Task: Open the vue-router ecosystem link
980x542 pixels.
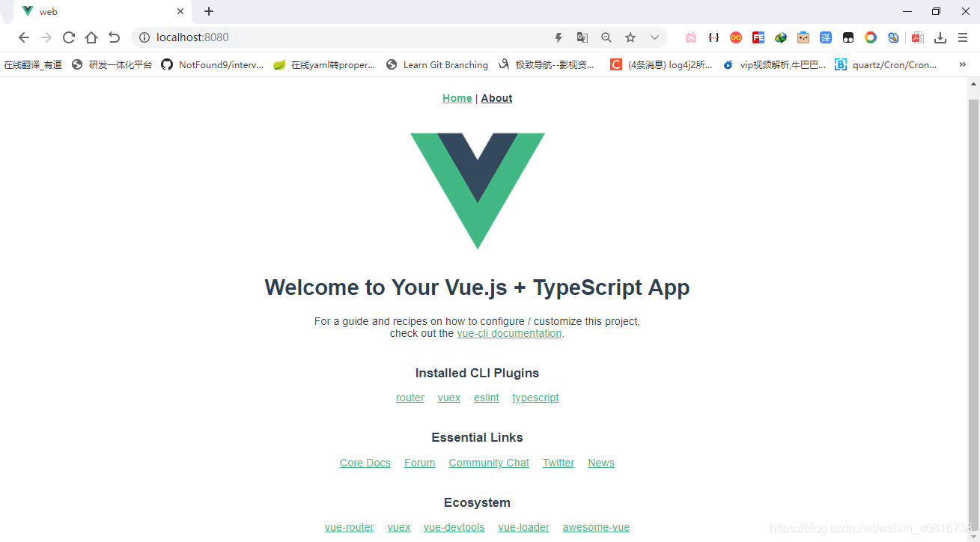Action: coord(350,527)
